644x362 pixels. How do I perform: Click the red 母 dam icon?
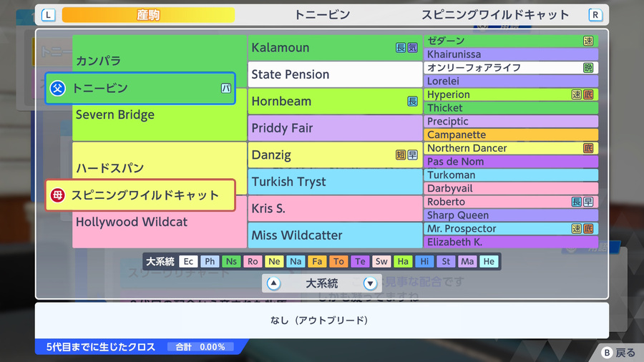point(57,195)
